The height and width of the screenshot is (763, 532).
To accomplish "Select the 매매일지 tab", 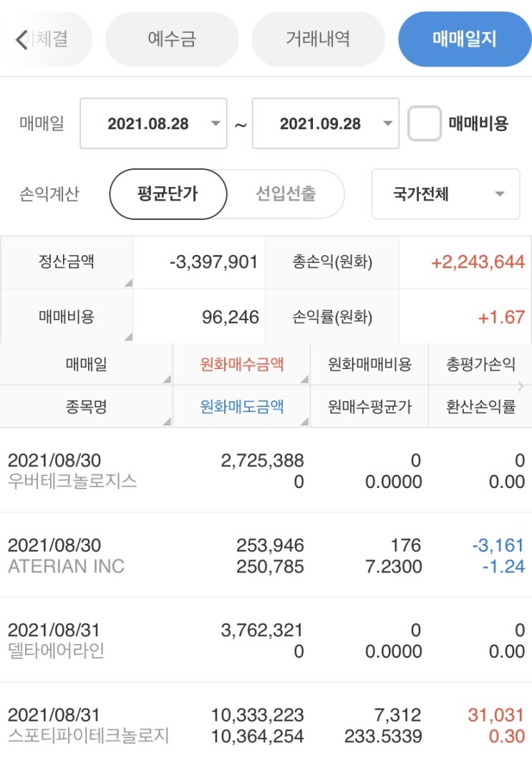I will [x=465, y=39].
